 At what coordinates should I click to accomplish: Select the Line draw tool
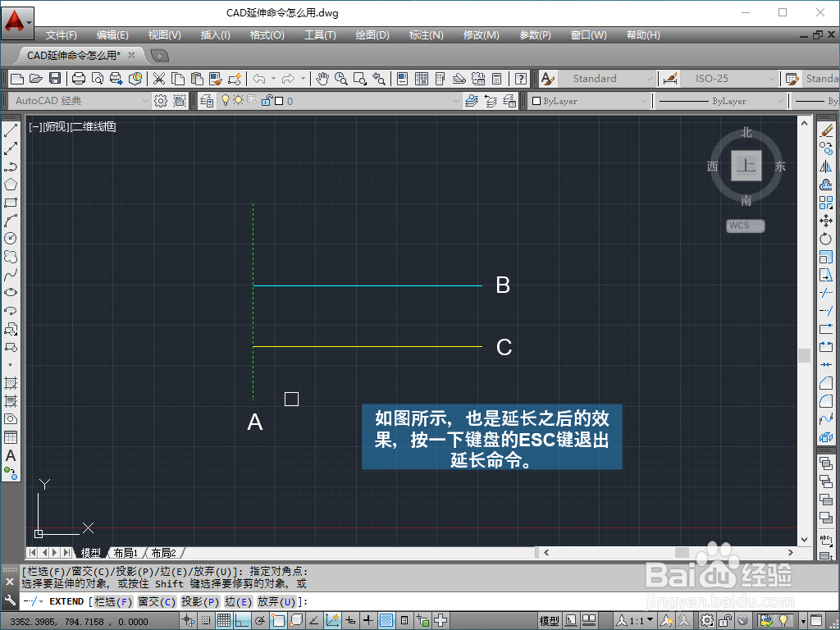(10, 130)
